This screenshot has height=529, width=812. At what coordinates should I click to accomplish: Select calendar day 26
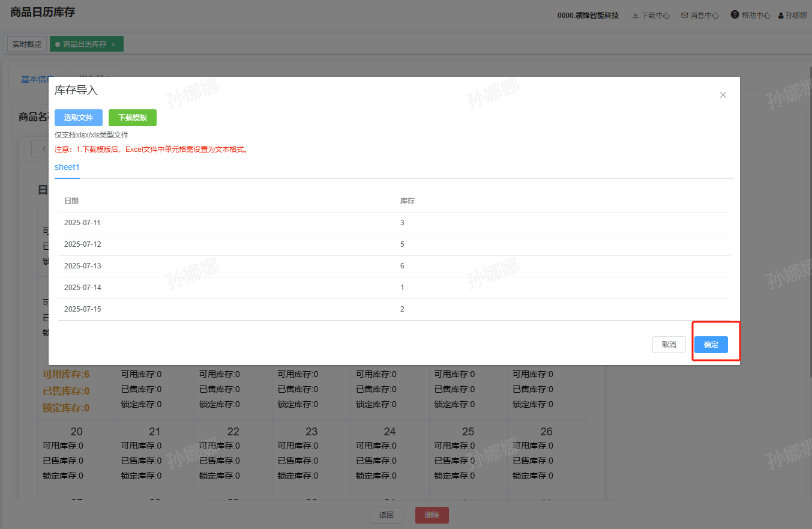pyautogui.click(x=547, y=432)
